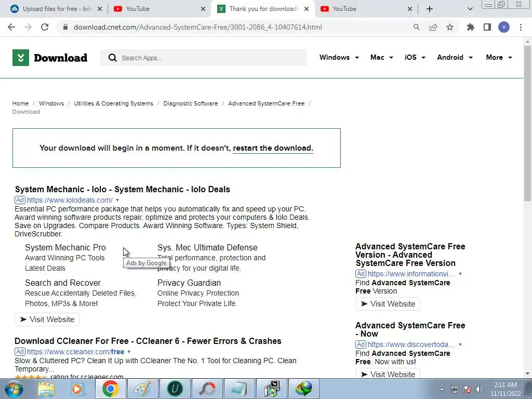This screenshot has width=532, height=399.
Task: Go back using browser back arrow
Action: pyautogui.click(x=11, y=27)
